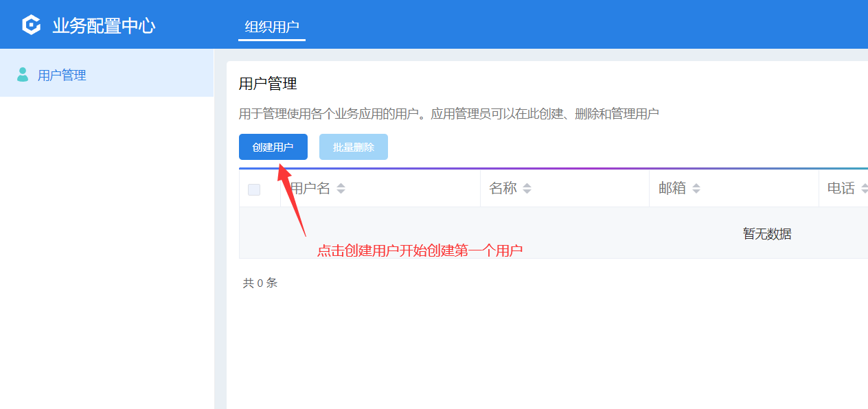
Task: Sort the table by the 名称 sort arrows
Action: (527, 189)
